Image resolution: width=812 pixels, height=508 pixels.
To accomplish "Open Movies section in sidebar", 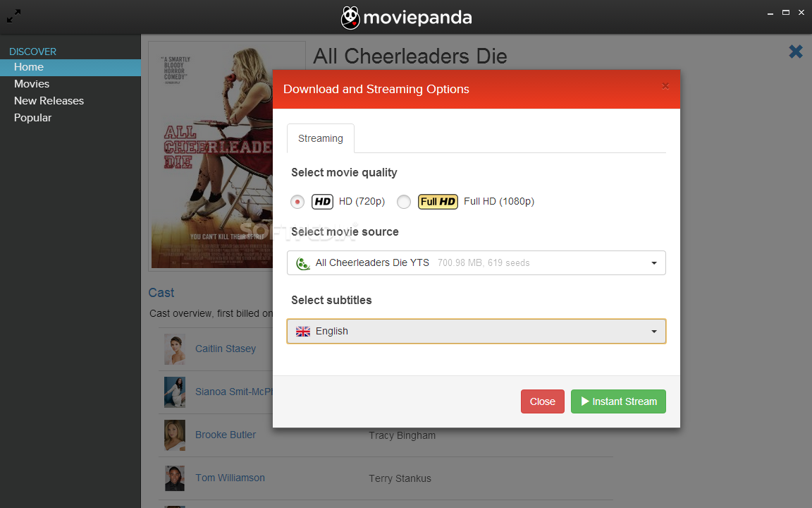I will (x=32, y=84).
